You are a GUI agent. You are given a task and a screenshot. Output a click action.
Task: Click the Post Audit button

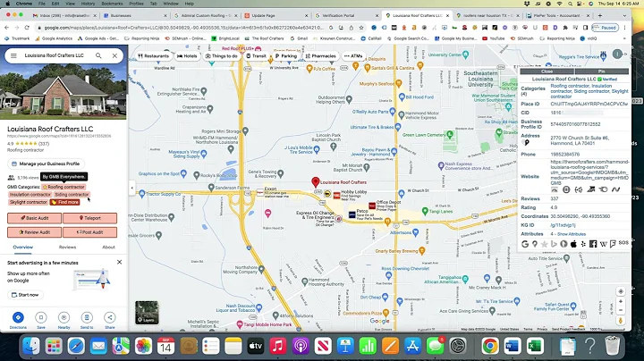click(90, 232)
